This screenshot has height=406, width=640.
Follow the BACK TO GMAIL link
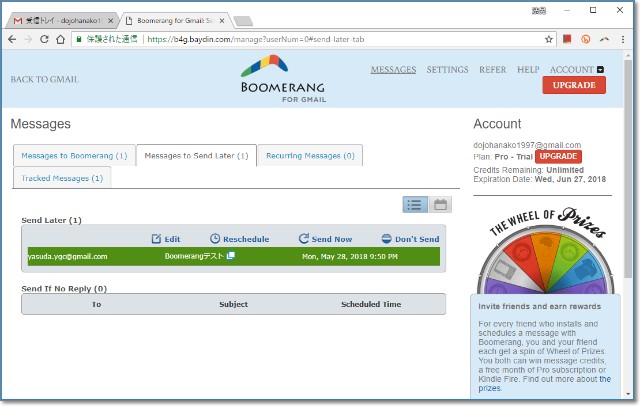(44, 79)
